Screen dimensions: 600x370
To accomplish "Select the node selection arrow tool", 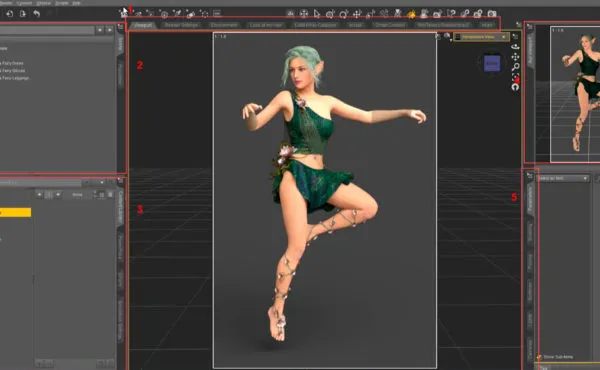I will 317,14.
